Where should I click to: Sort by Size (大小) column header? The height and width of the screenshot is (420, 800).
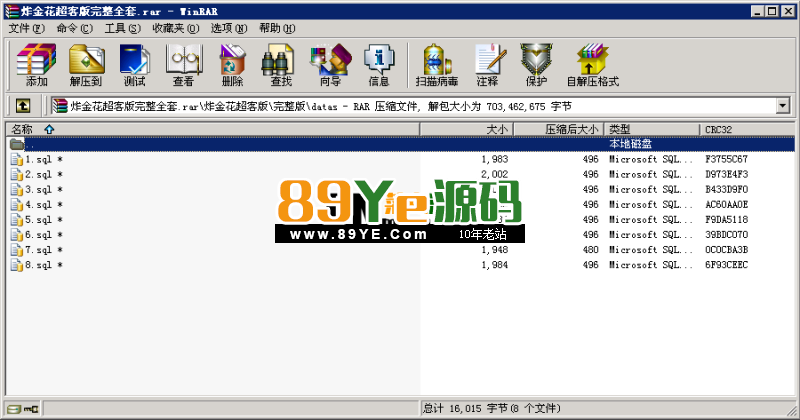(x=466, y=129)
